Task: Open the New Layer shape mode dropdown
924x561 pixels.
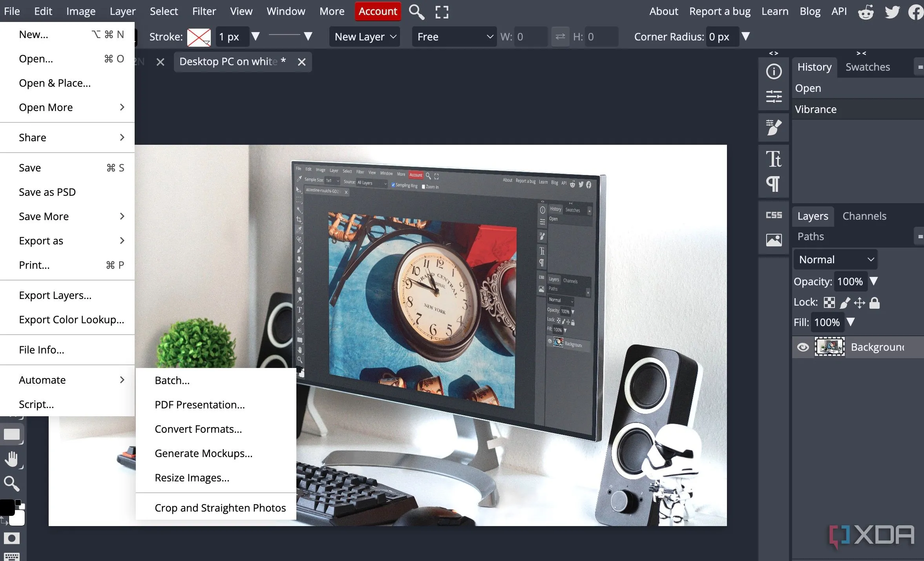Action: tap(365, 37)
